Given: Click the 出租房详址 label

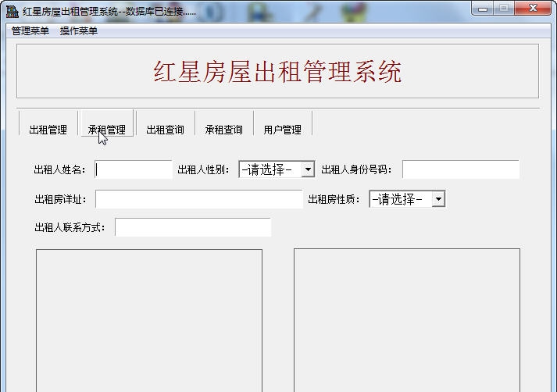Looking at the screenshot, I should coord(60,199).
